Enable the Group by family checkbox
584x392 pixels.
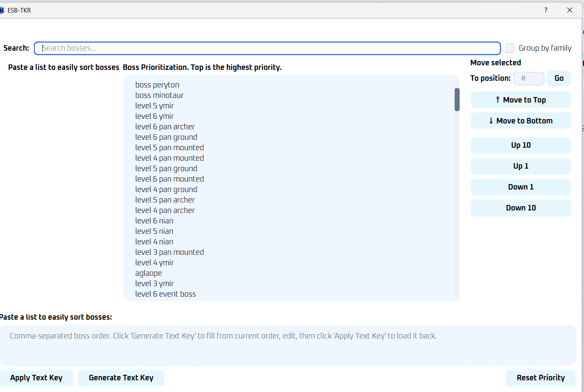tap(510, 48)
